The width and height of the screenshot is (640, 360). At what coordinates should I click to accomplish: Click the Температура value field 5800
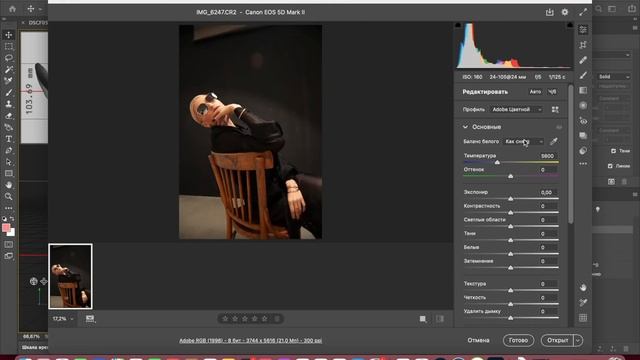coord(547,156)
